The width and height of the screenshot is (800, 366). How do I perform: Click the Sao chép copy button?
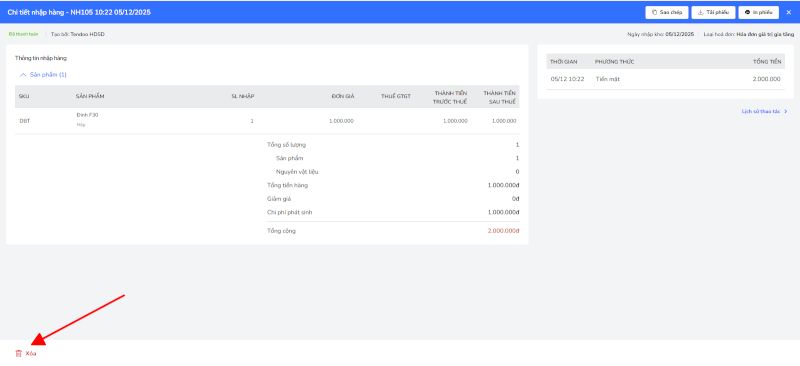click(667, 12)
